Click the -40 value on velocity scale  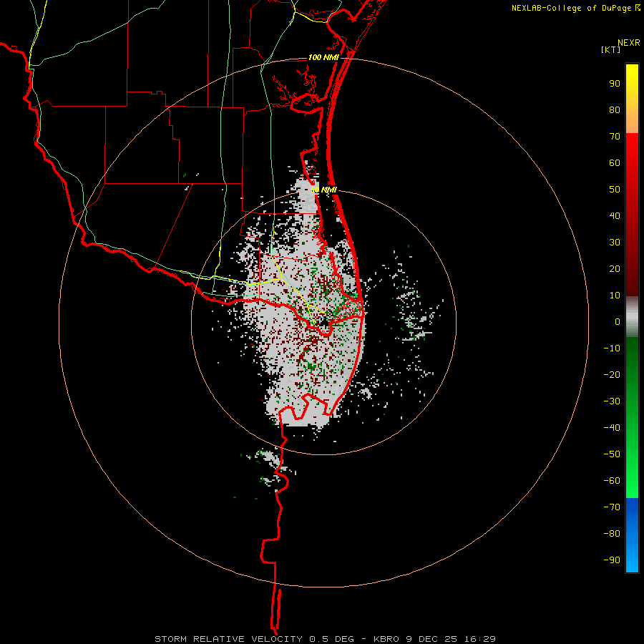pos(612,428)
